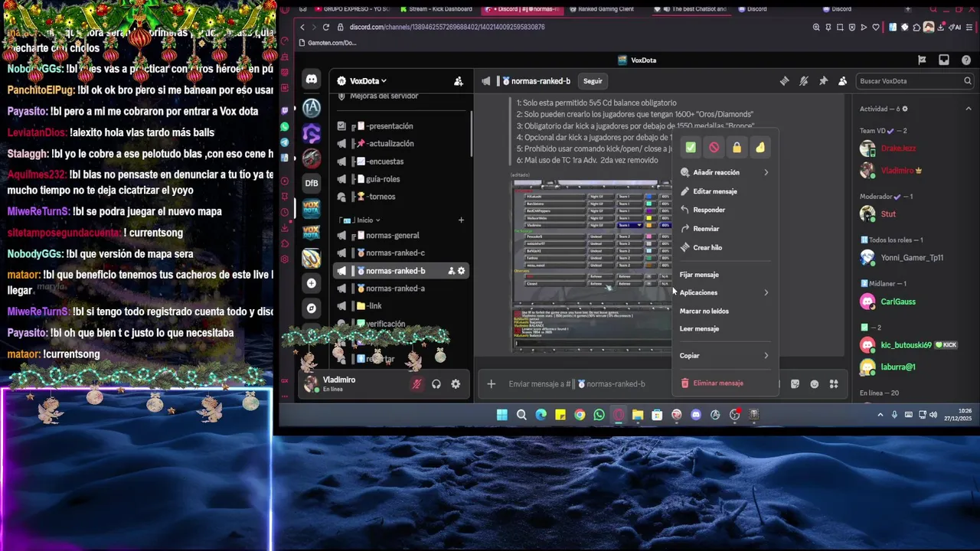The height and width of the screenshot is (551, 980).
Task: Open Discord home direct messages icon
Action: [x=312, y=80]
